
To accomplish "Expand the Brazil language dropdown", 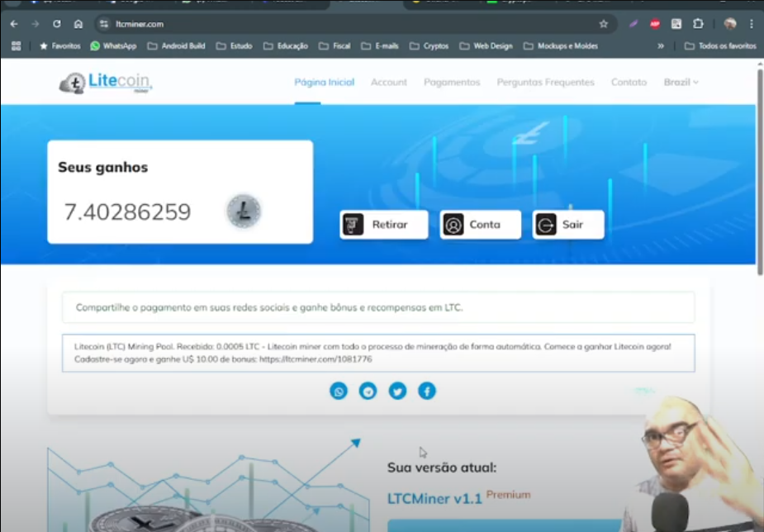I will click(x=681, y=83).
